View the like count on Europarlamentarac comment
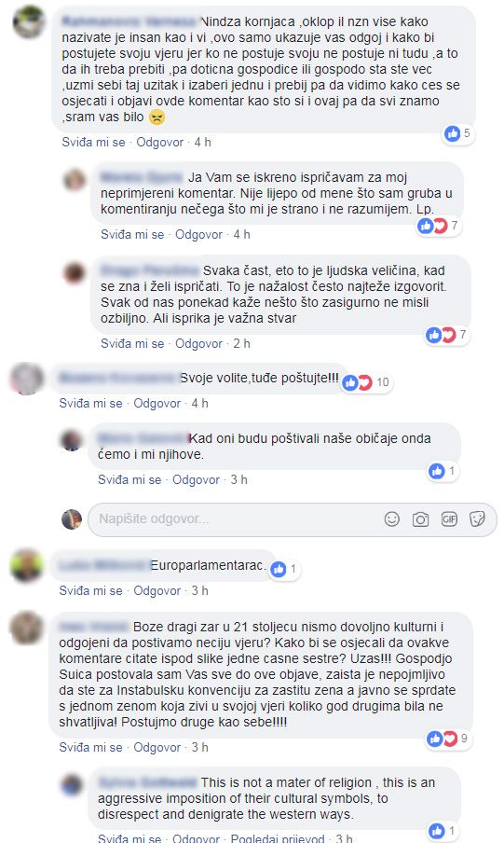This screenshot has height=843, width=504. click(x=284, y=569)
